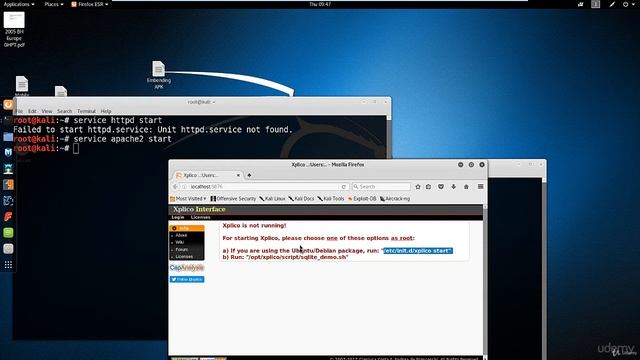This screenshot has width=640, height=360.
Task: Open the Files folder icon in dock
Action: tap(8, 136)
